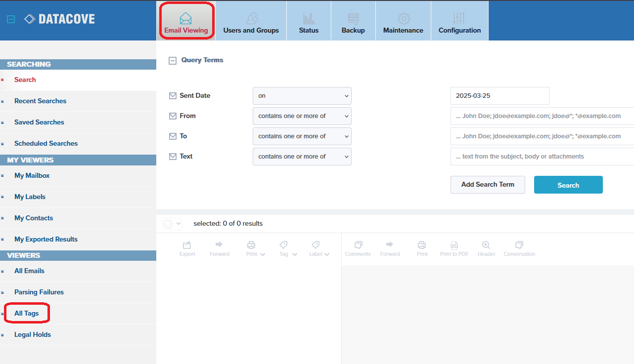634x364 pixels.
Task: Collapse the Query Terms section
Action: 173,61
